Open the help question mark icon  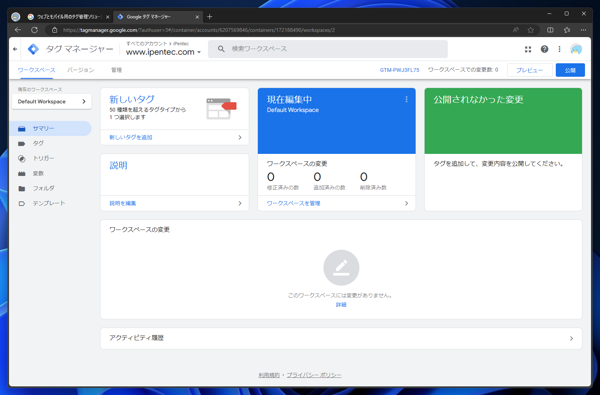[x=544, y=49]
